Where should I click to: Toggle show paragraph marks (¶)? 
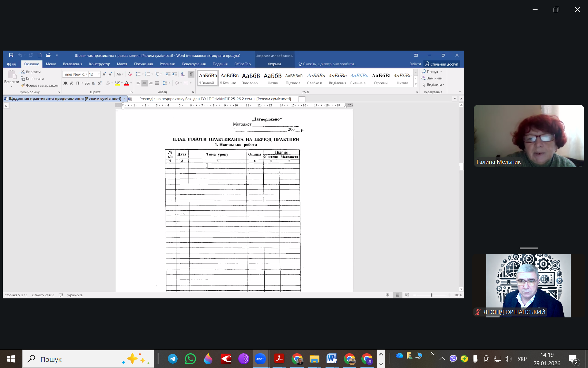point(191,74)
